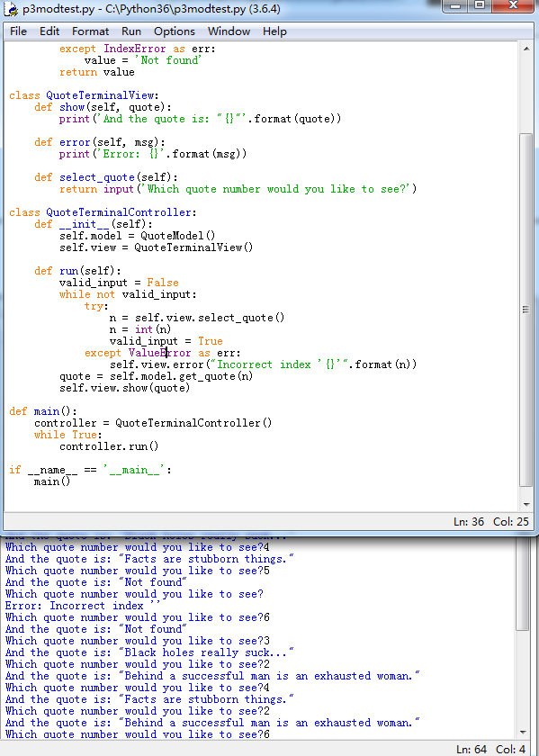
Task: Click 'def __init__(self):' line
Action: point(94,224)
